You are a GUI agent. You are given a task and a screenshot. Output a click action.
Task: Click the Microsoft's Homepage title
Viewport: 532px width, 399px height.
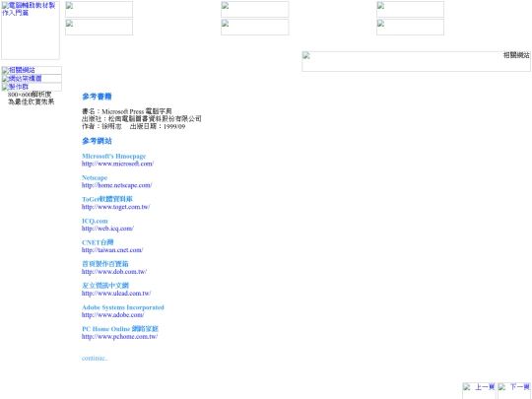tap(113, 156)
